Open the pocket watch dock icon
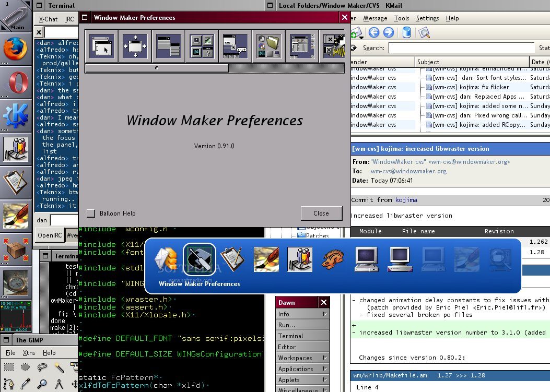This screenshot has width=550, height=392. [16, 282]
